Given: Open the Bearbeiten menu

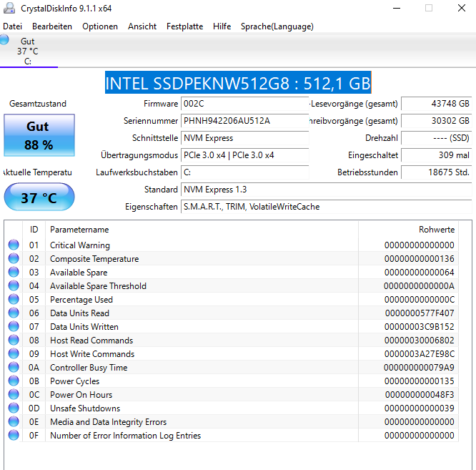Looking at the screenshot, I should 52,26.
